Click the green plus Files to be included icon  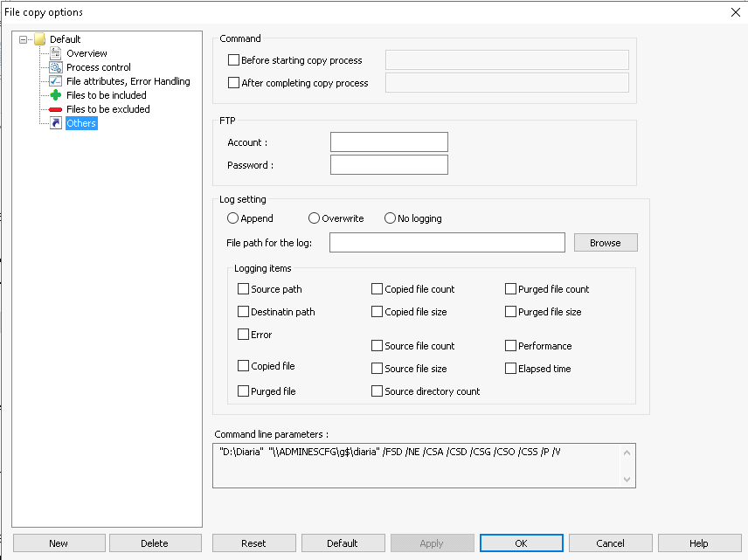coord(56,95)
